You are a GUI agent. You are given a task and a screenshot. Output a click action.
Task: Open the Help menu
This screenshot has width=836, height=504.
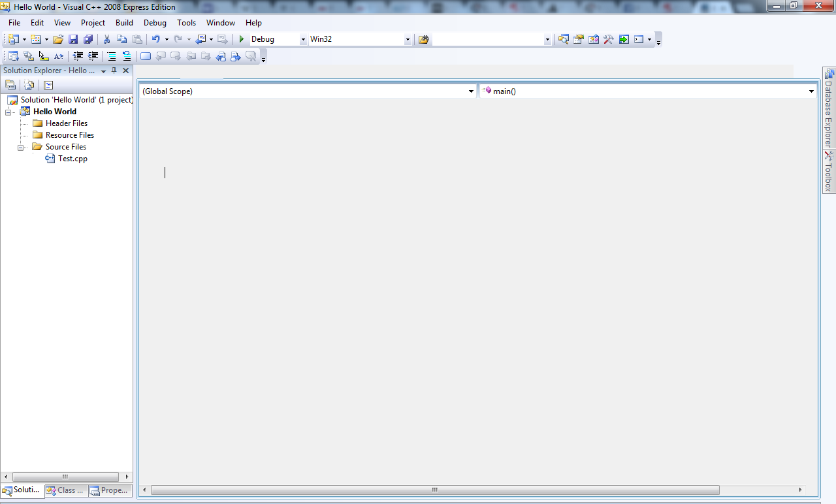(253, 22)
